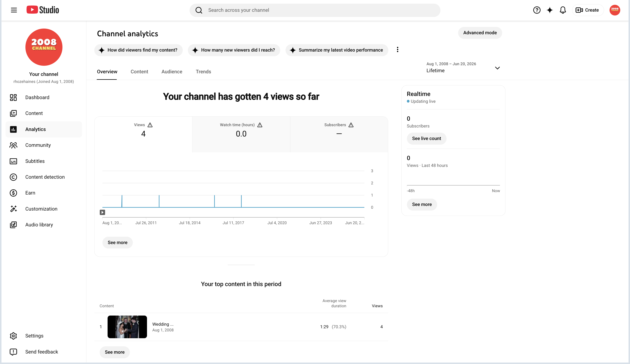Click the Advanced mode button
This screenshot has width=630, height=364.
pyautogui.click(x=480, y=33)
